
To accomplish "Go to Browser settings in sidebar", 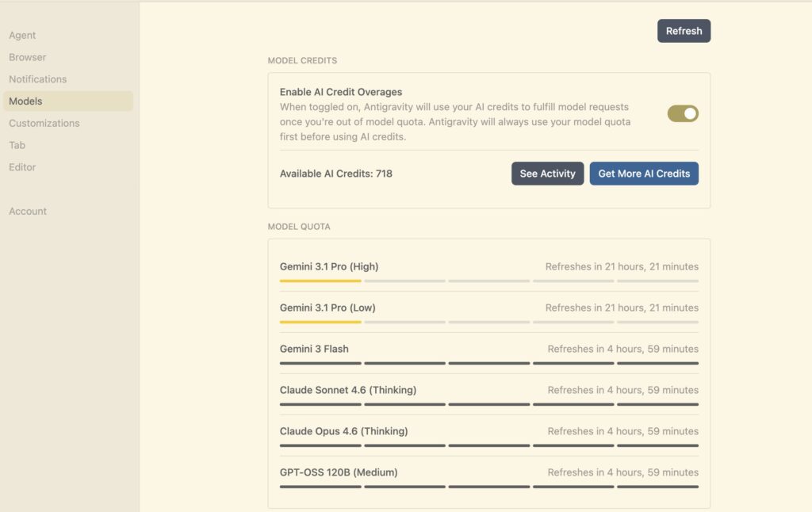I will pyautogui.click(x=28, y=57).
